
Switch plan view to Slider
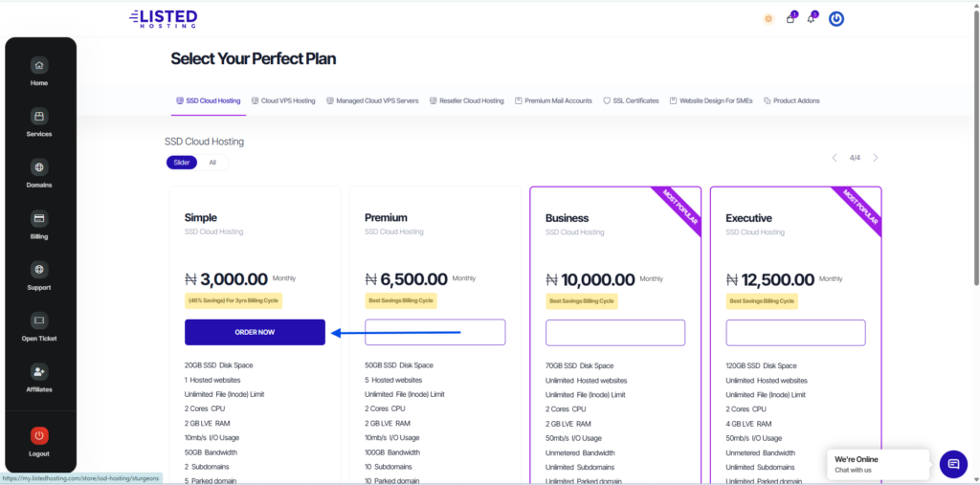coord(182,163)
